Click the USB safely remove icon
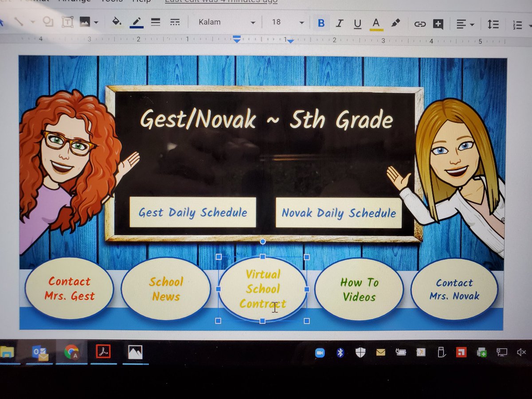Image resolution: width=532 pixels, height=399 pixels. (441, 352)
